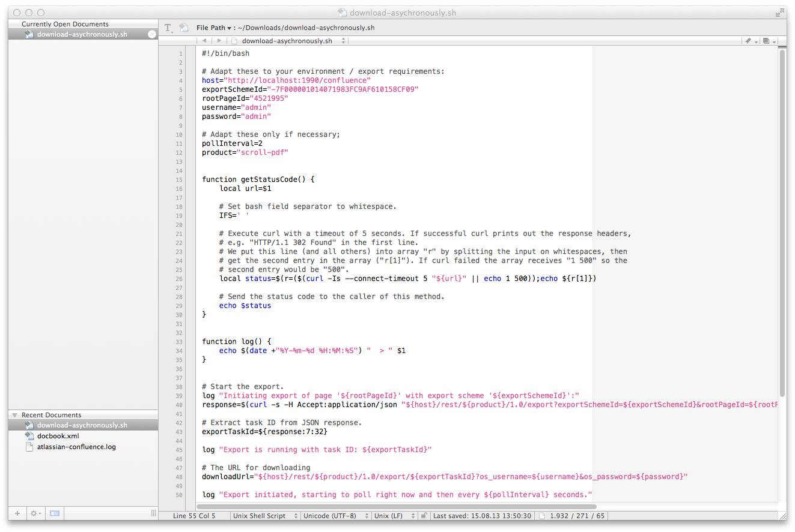The width and height of the screenshot is (795, 532).
Task: Go to previous document with back arrow
Action: pyautogui.click(x=204, y=41)
